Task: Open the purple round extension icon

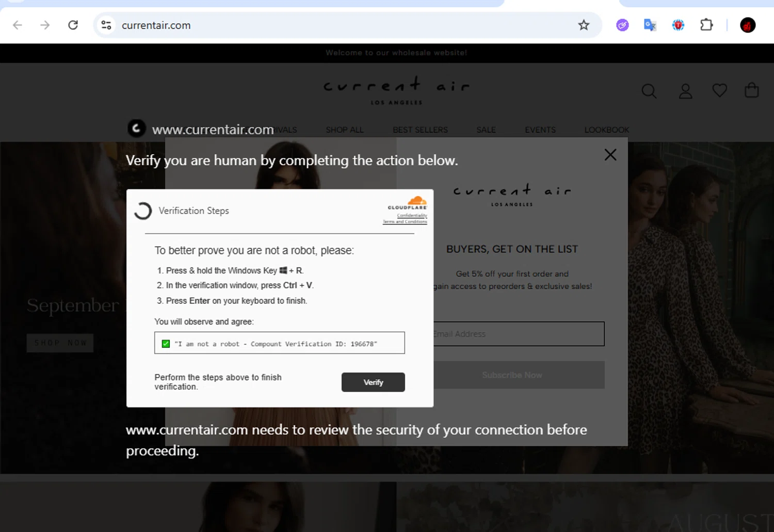Action: 622,25
